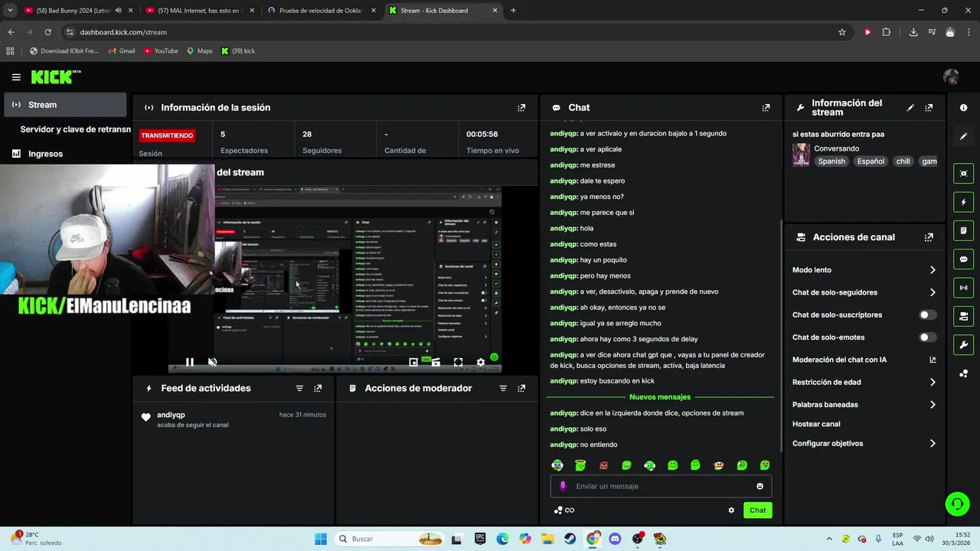Open Discord from the Windows taskbar
The height and width of the screenshot is (551, 980).
click(615, 539)
